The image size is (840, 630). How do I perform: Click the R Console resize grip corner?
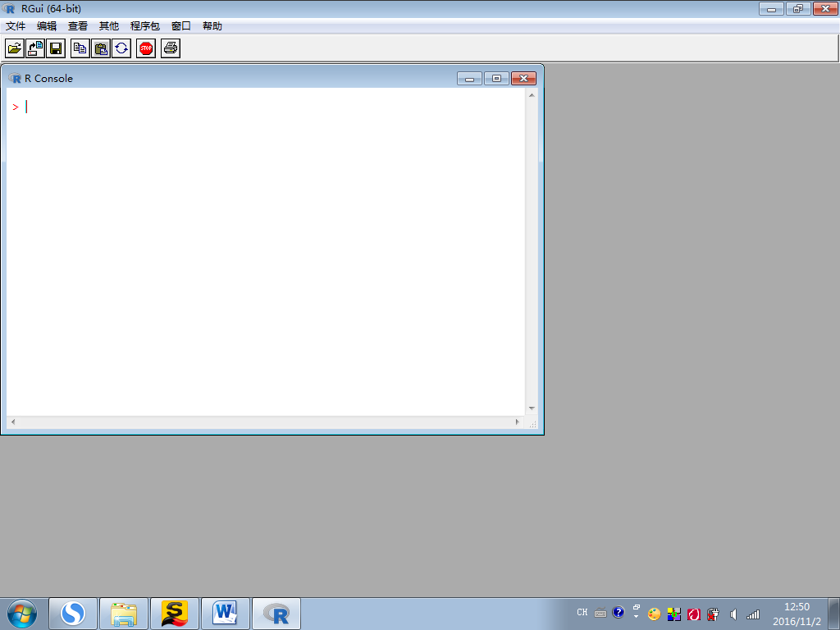click(x=532, y=424)
